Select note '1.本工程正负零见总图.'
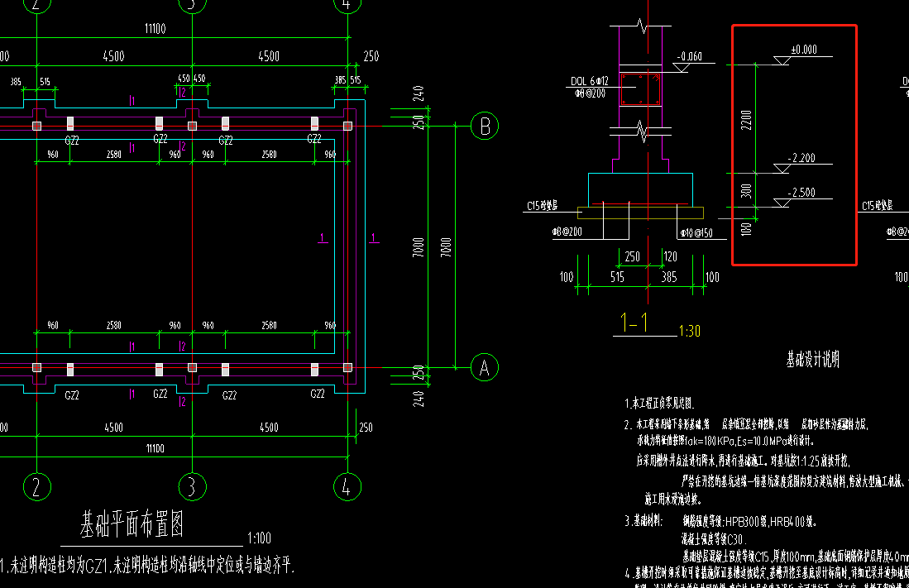 click(x=660, y=403)
